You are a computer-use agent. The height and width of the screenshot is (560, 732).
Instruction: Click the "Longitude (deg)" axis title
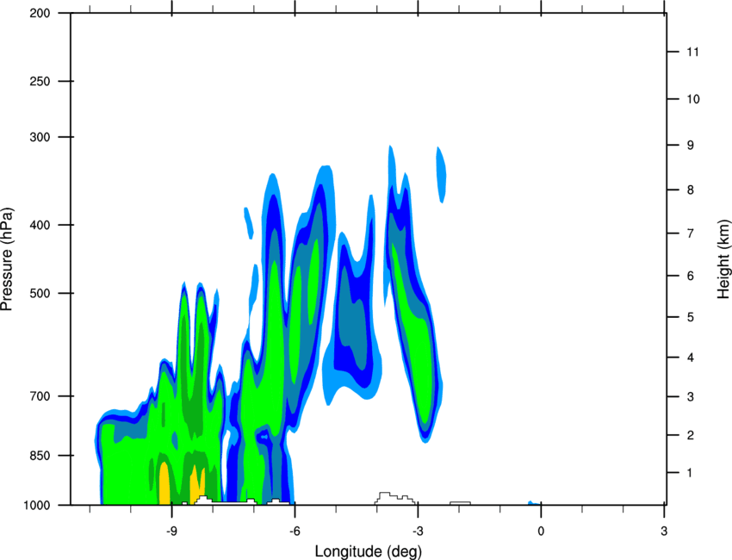(x=368, y=551)
